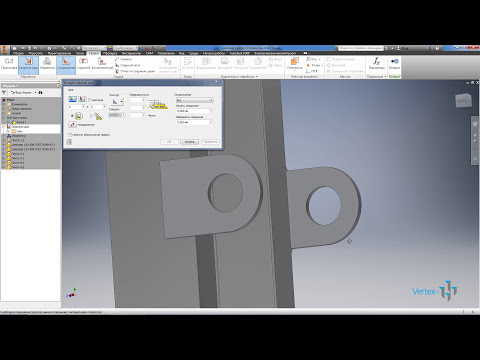Select the throat measurement radio button
This screenshot has height=360, width=480.
pos(91,116)
